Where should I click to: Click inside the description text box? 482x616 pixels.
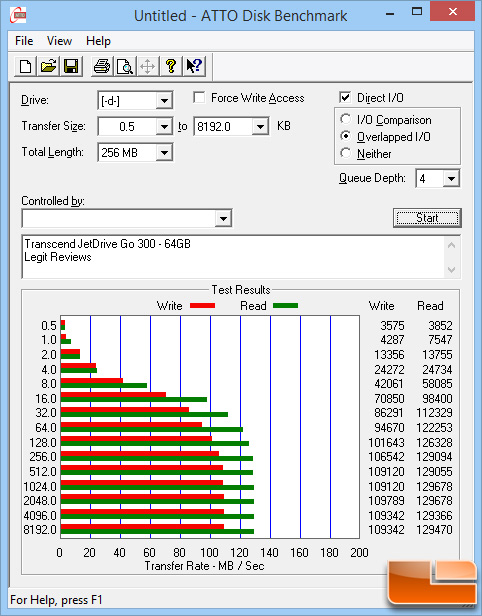(234, 257)
